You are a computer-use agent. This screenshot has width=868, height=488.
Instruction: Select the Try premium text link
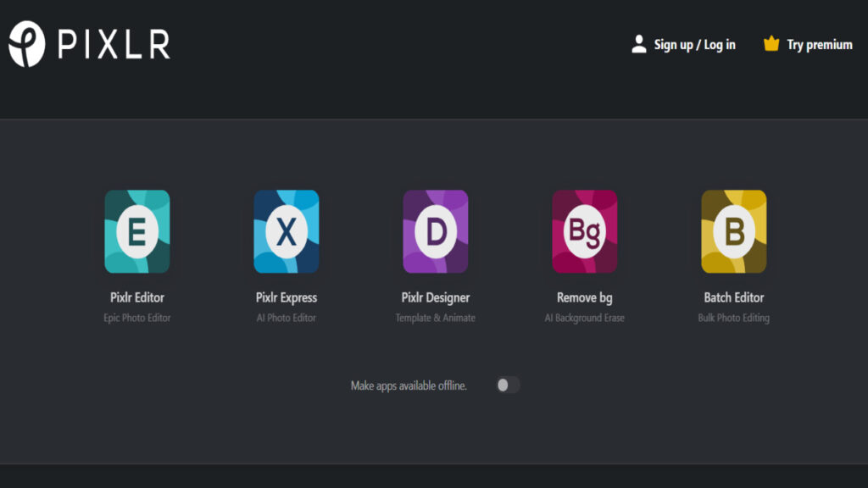click(819, 45)
